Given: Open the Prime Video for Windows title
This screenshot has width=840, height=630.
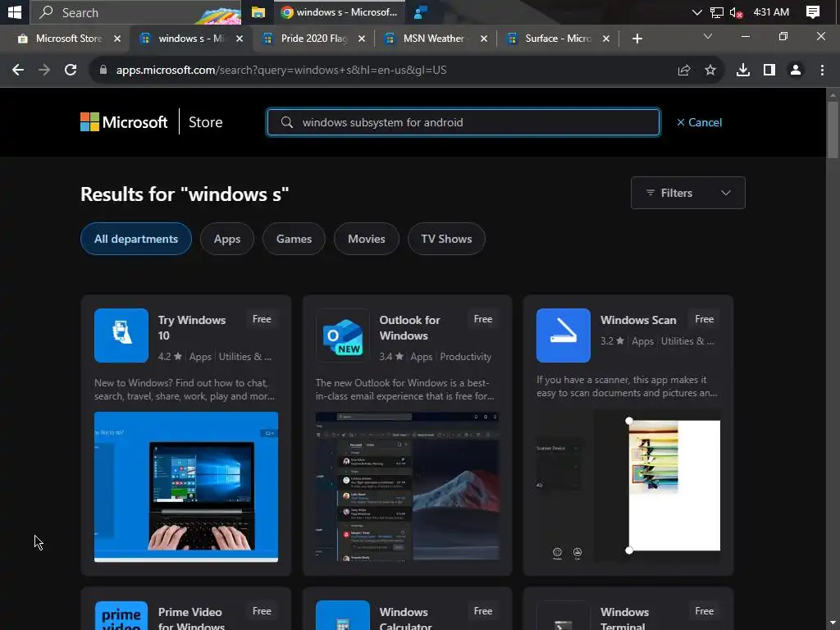Looking at the screenshot, I should [191, 619].
